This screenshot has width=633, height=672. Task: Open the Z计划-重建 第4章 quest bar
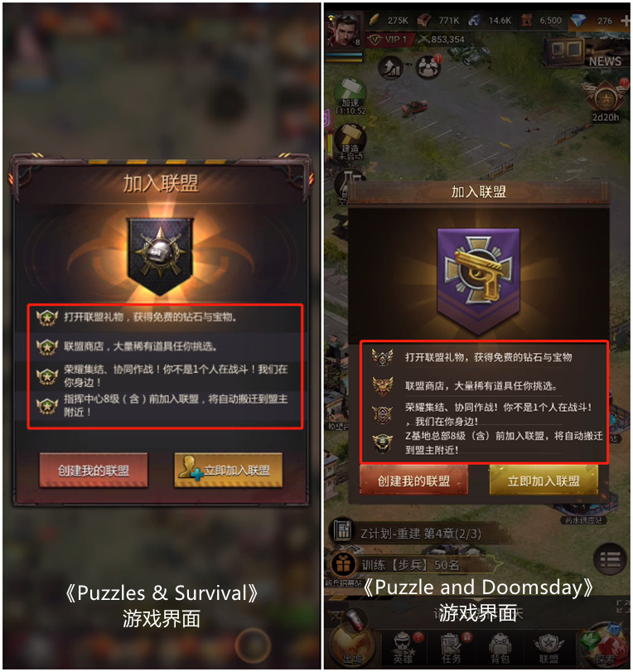pyautogui.click(x=413, y=533)
